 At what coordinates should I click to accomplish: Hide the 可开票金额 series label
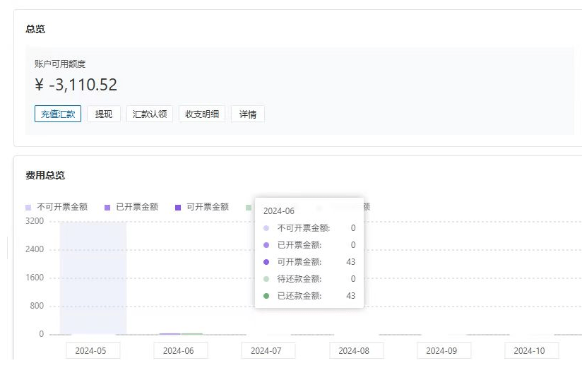208,207
